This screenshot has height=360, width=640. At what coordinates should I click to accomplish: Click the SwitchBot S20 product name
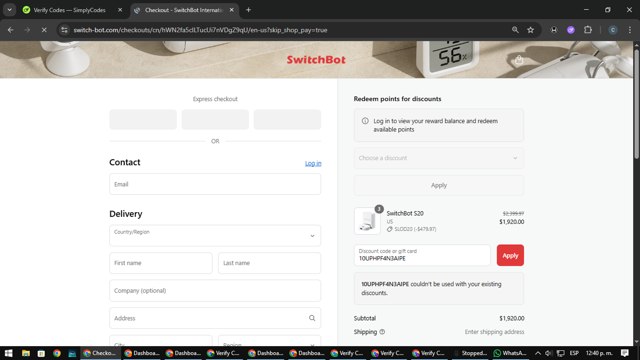click(x=405, y=213)
